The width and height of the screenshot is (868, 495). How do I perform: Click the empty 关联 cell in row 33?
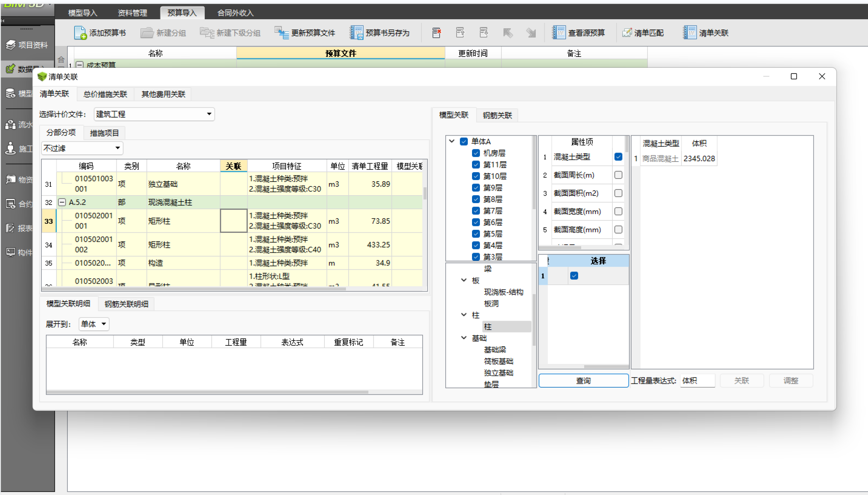click(x=233, y=221)
